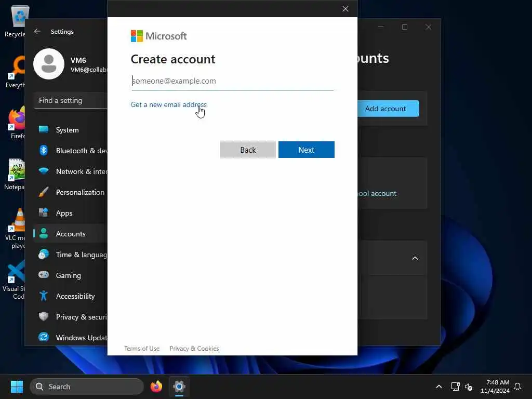532x399 pixels.
Task: Click the VM6 user avatar in Settings
Action: 49,64
